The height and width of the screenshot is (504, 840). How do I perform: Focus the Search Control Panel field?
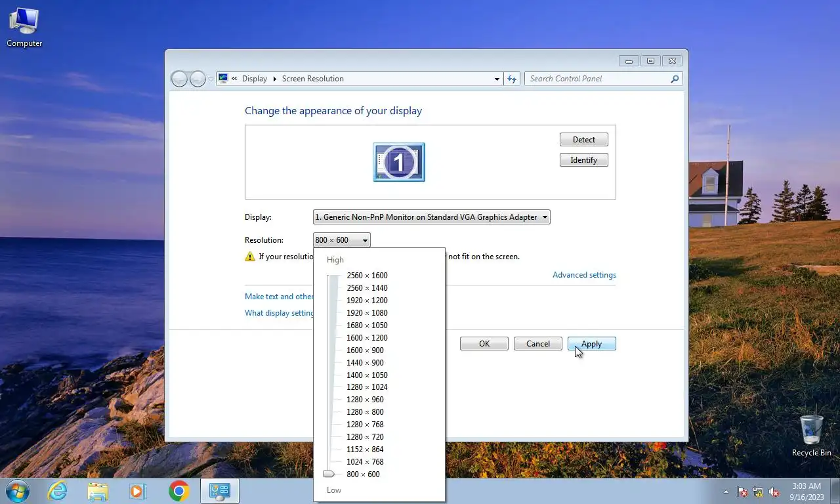tap(603, 79)
